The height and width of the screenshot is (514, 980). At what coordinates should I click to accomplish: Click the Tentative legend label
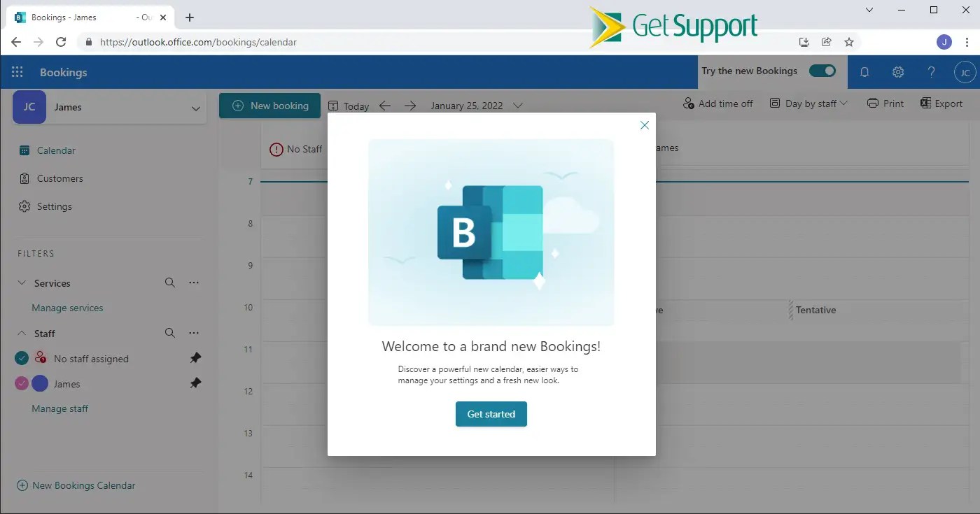click(x=815, y=310)
